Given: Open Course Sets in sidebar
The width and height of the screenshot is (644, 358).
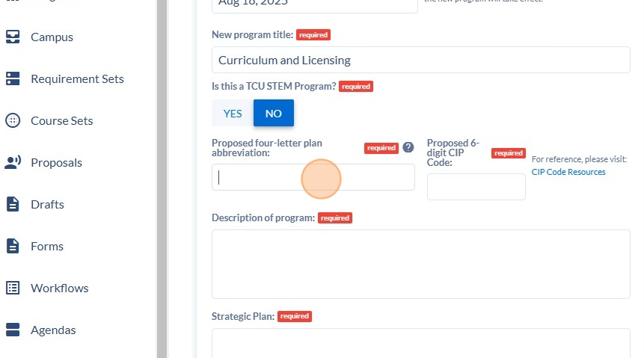Looking at the screenshot, I should tap(62, 120).
